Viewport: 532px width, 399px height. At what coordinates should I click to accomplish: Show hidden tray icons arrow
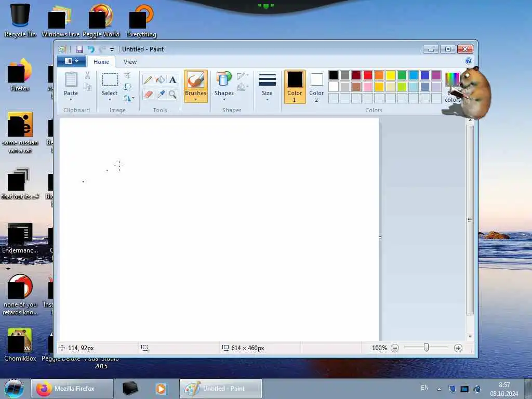coord(439,389)
